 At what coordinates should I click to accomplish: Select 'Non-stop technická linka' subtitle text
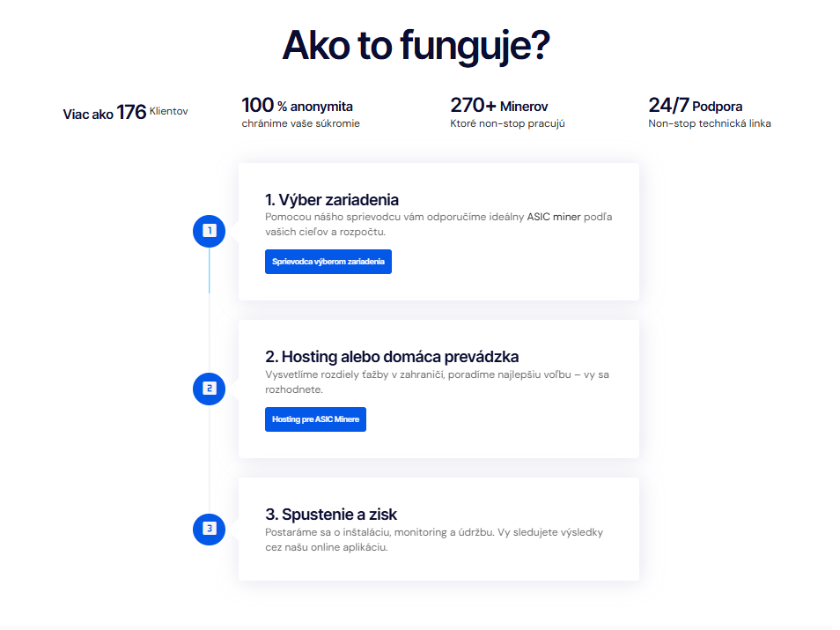pos(709,123)
